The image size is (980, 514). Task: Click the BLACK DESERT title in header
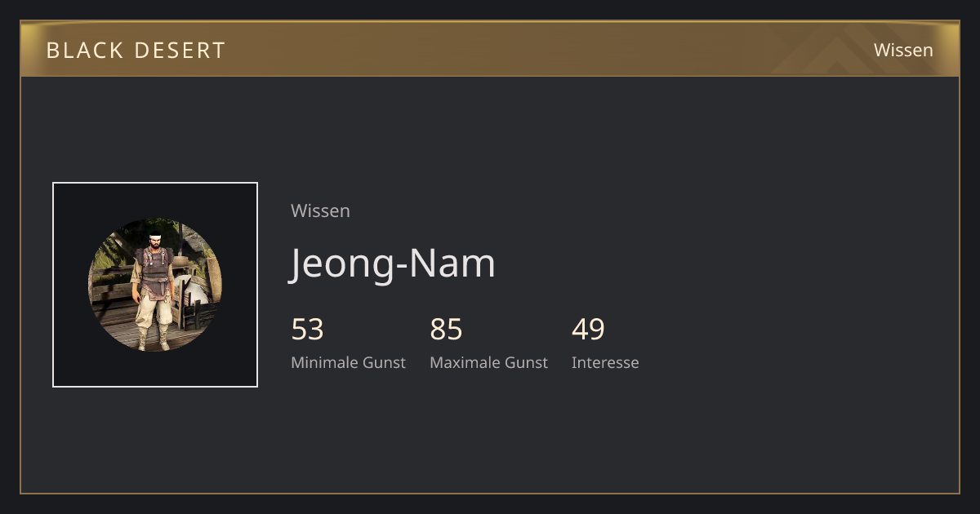tap(136, 51)
